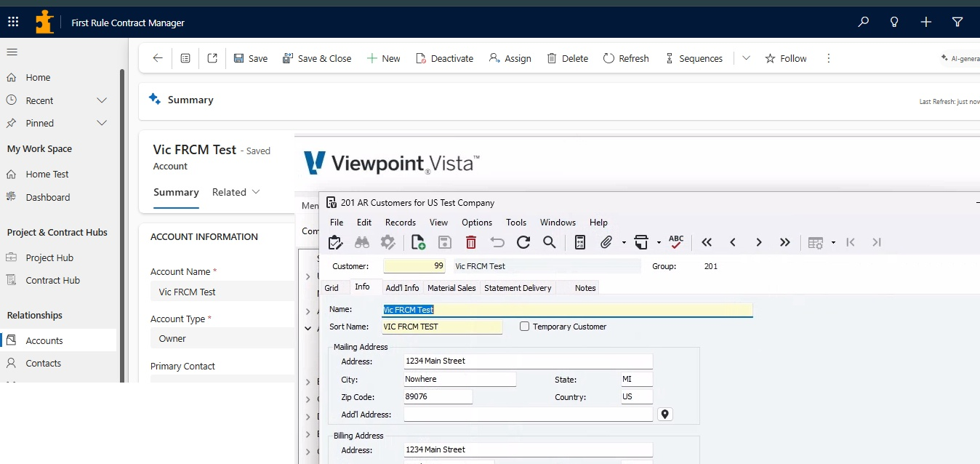Click the Vista floppy disk save icon
980x464 pixels.
pos(444,242)
